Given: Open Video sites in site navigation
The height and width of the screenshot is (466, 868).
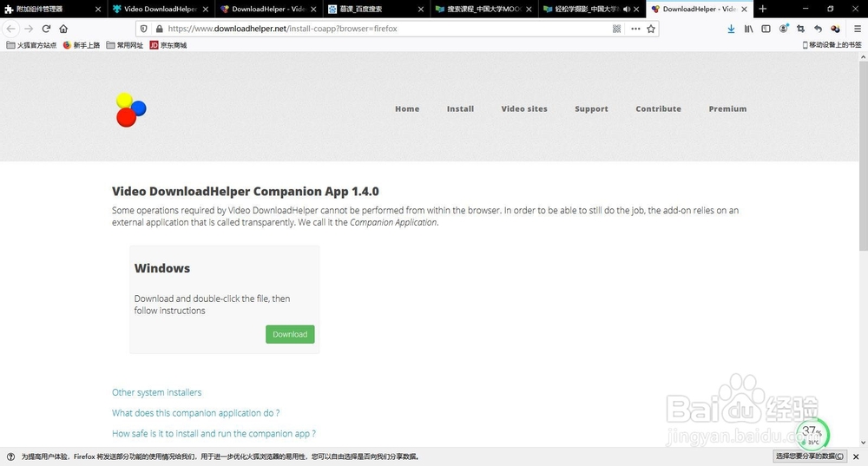Looking at the screenshot, I should (x=524, y=109).
